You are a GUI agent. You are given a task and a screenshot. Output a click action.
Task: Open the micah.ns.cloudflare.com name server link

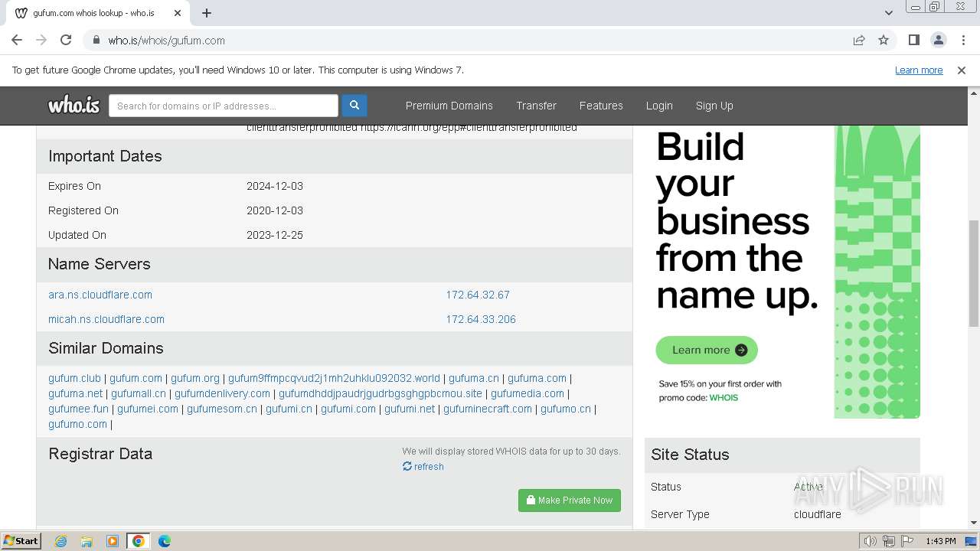[x=106, y=319]
